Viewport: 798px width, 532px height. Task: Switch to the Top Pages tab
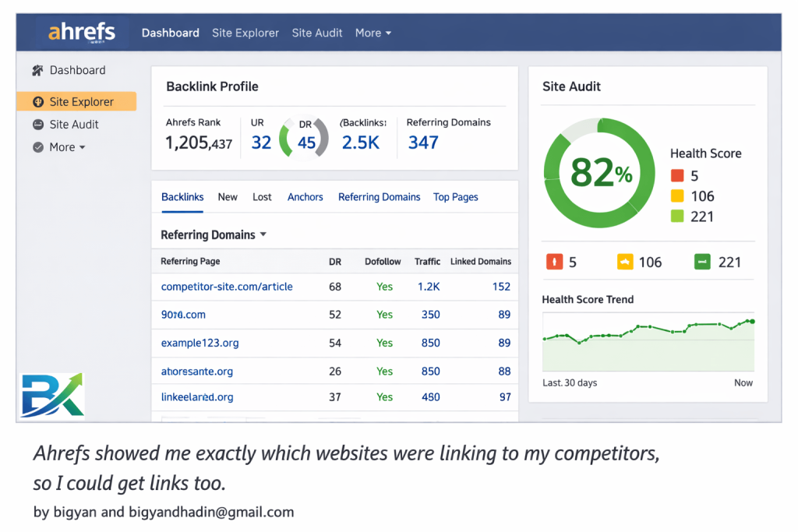point(455,197)
